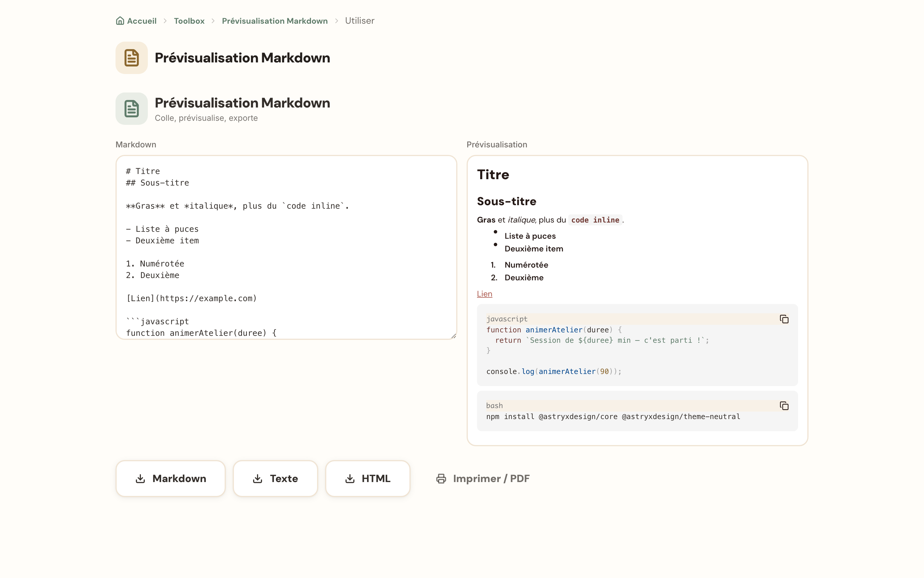This screenshot has width=924, height=578.
Task: Click 'Deuxième item' bullet item
Action: tap(534, 249)
